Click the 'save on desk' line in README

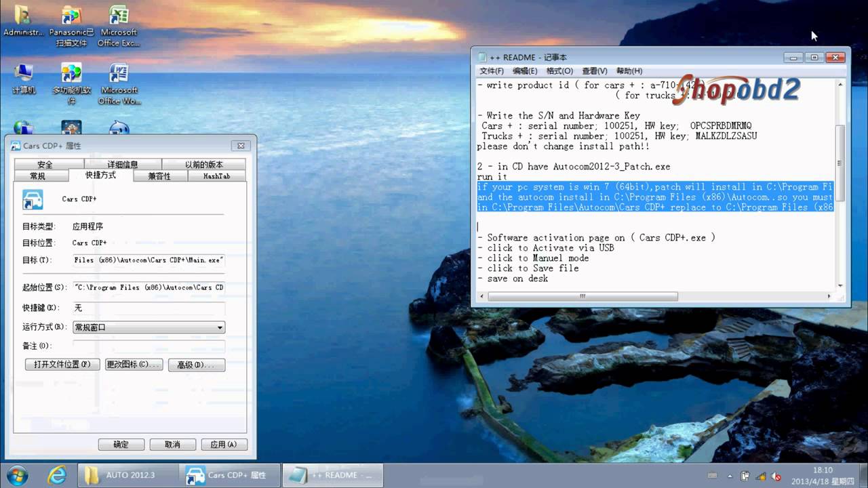[513, 279]
